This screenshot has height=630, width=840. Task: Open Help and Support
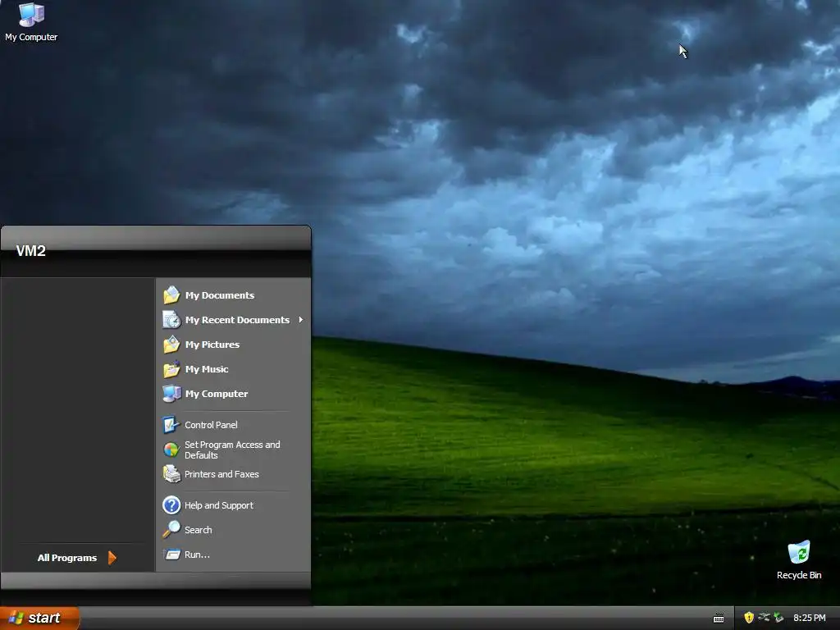[234, 505]
